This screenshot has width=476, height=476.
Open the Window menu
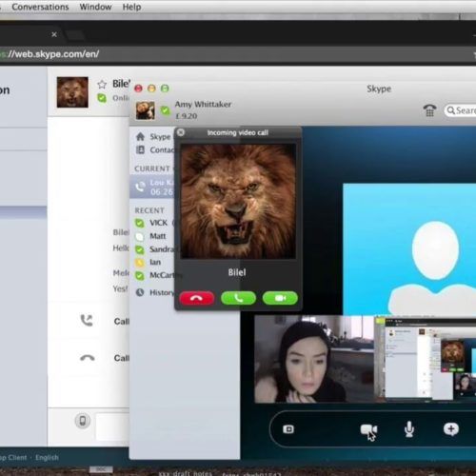95,7
